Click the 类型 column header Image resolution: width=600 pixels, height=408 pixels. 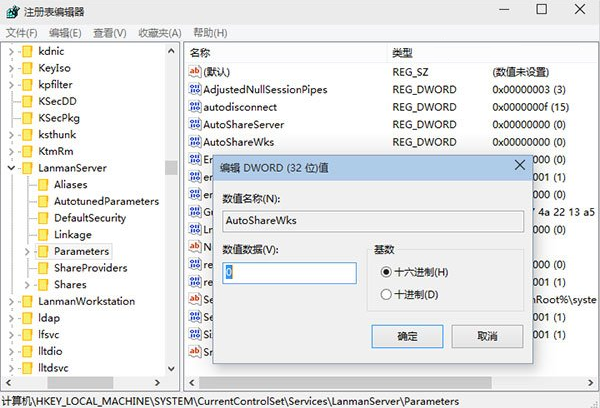437,53
